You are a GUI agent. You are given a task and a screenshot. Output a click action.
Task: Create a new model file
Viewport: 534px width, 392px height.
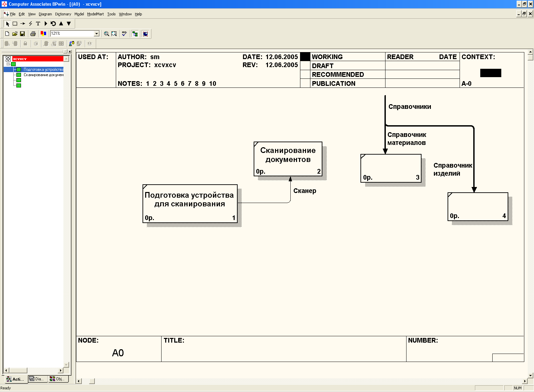[x=7, y=34]
